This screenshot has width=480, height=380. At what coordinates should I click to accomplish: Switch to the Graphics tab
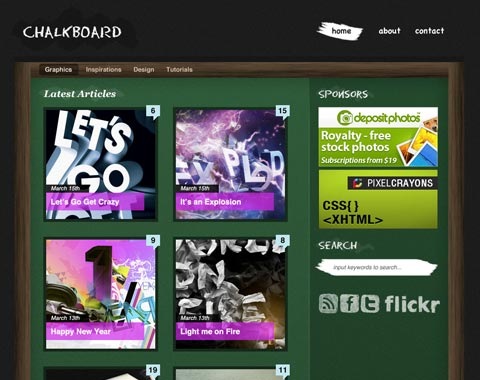click(58, 70)
